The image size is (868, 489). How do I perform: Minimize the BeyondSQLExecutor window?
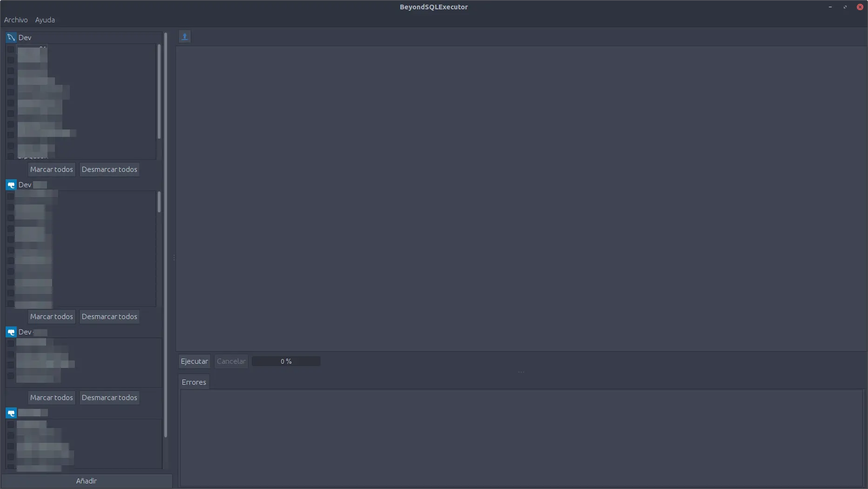coord(830,7)
